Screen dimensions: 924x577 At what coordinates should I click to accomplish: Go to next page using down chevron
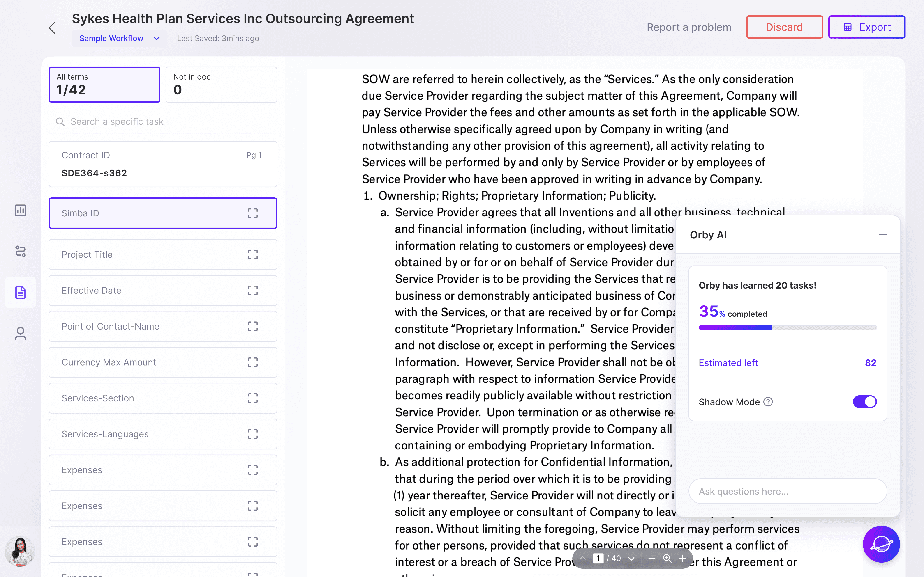pyautogui.click(x=631, y=558)
